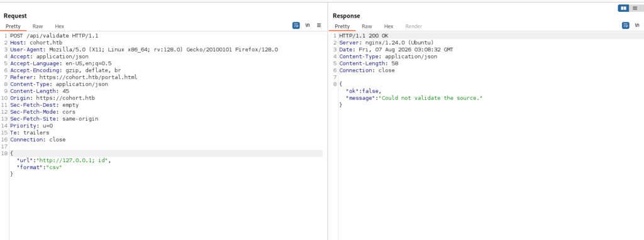Image resolution: width=644 pixels, height=240 pixels.
Task: Click the Server: nginx/1.24.0 header line
Action: click(x=387, y=43)
